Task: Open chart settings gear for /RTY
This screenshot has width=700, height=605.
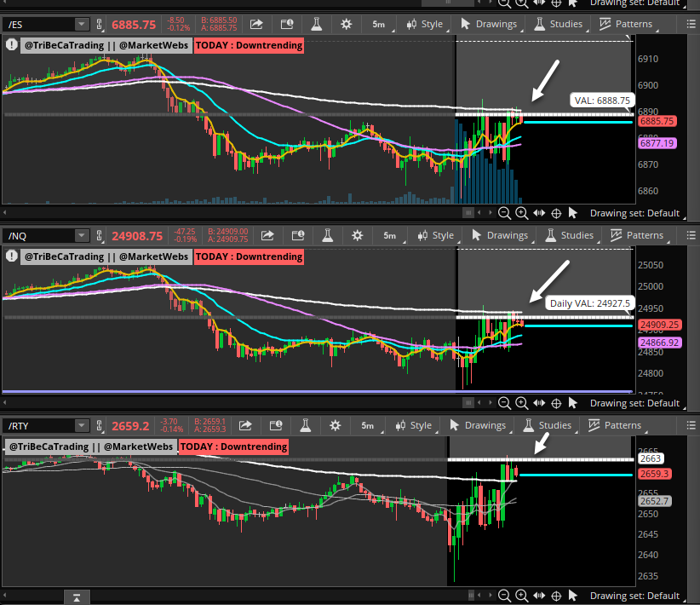Action: coord(336,425)
